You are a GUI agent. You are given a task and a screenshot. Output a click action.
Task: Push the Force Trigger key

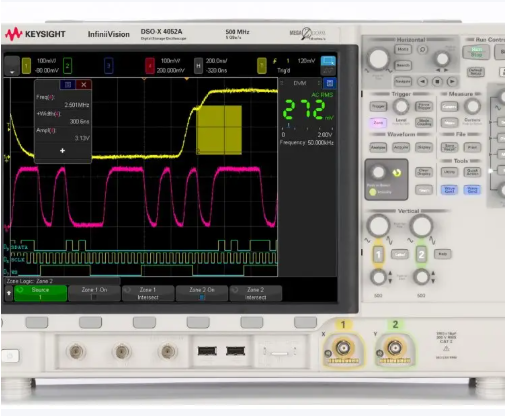424,106
